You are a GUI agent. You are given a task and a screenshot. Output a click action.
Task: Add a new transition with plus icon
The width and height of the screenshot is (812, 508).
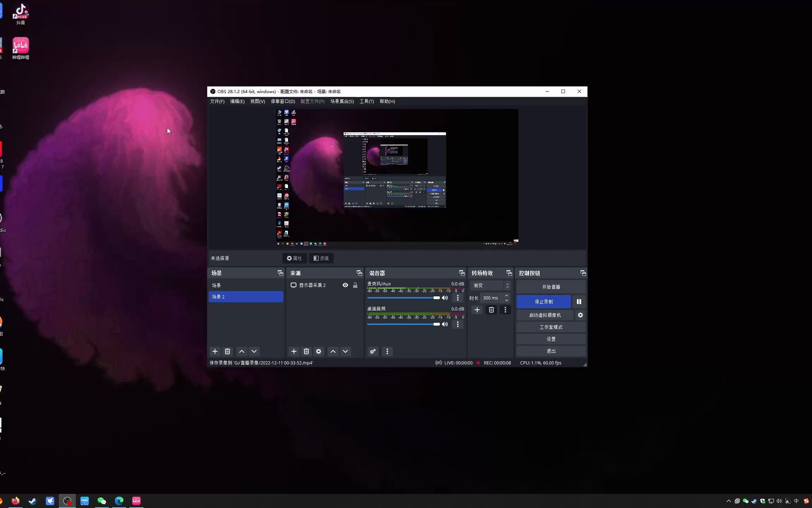[x=477, y=310]
